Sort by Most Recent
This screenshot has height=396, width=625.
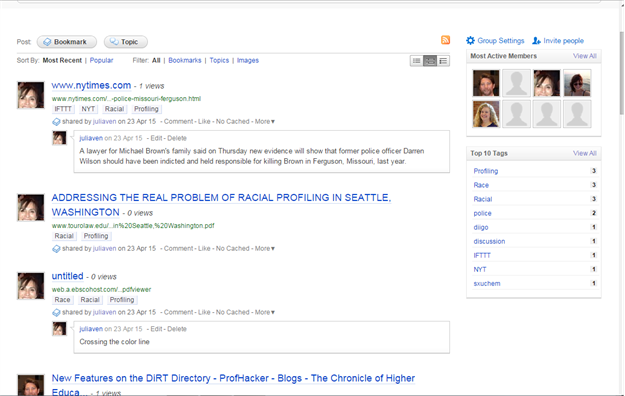(62, 60)
